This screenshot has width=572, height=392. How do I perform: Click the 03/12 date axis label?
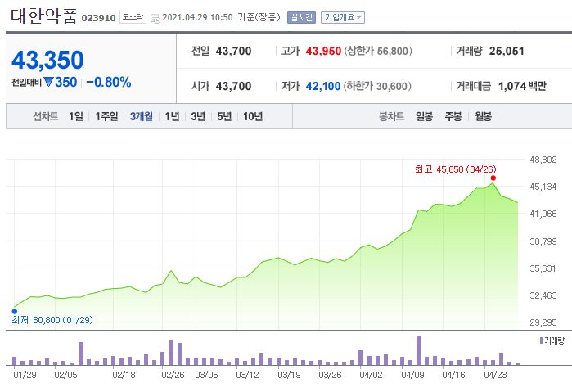pyautogui.click(x=247, y=375)
